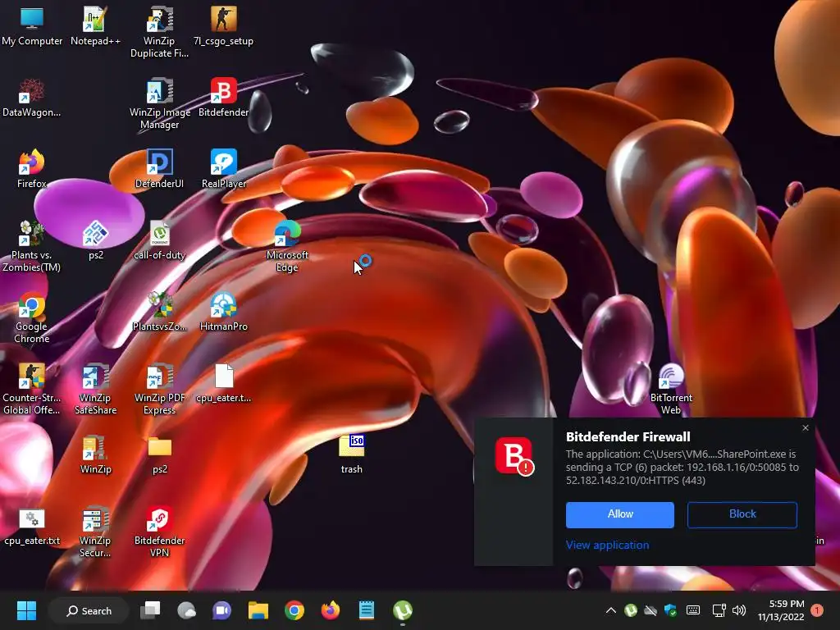The width and height of the screenshot is (840, 630).
Task: Dismiss the Bitdefender Firewall notification
Action: 806,428
